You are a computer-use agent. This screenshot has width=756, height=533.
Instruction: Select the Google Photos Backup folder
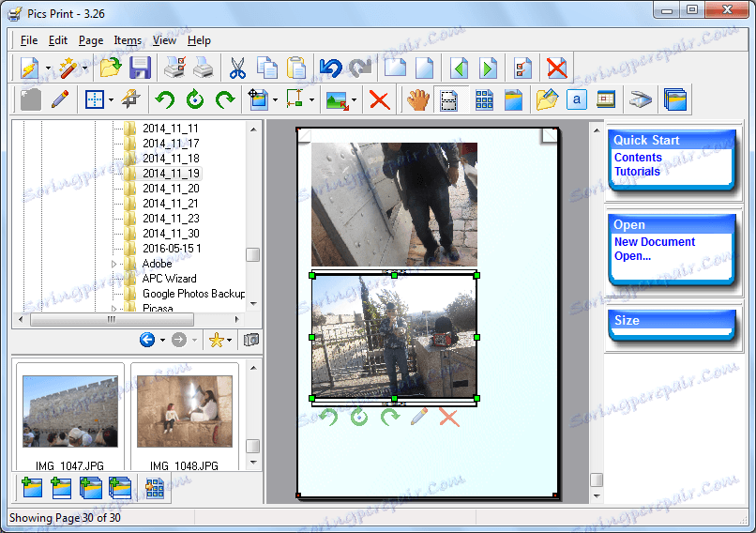coord(193,294)
